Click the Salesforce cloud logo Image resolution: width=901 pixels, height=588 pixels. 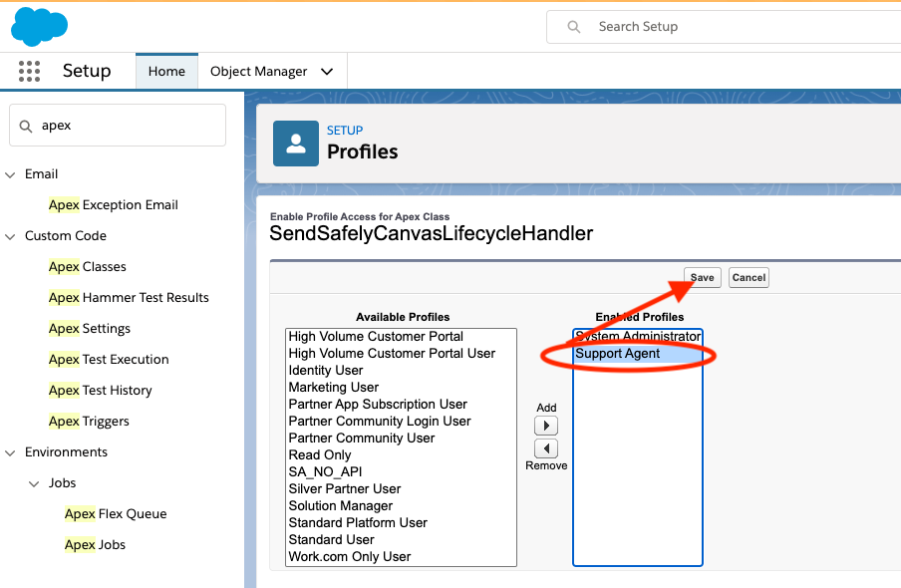(39, 27)
